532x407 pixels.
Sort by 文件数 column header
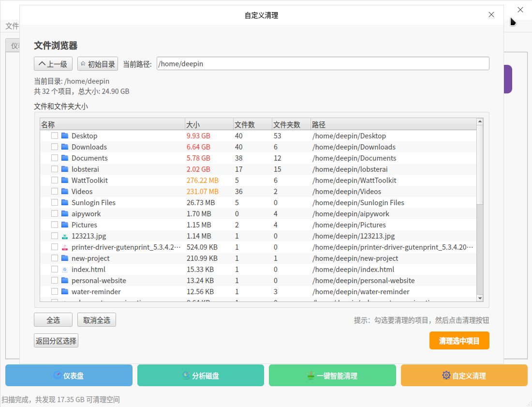252,125
